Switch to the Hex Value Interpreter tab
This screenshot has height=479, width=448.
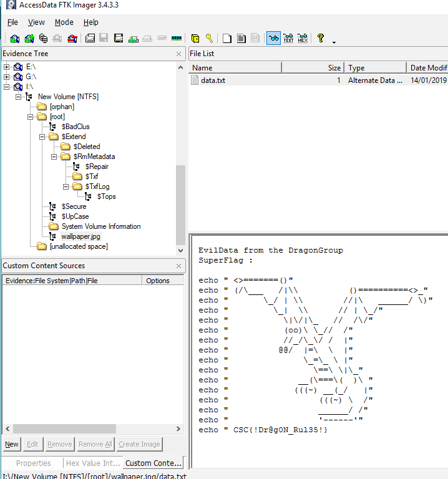(93, 463)
